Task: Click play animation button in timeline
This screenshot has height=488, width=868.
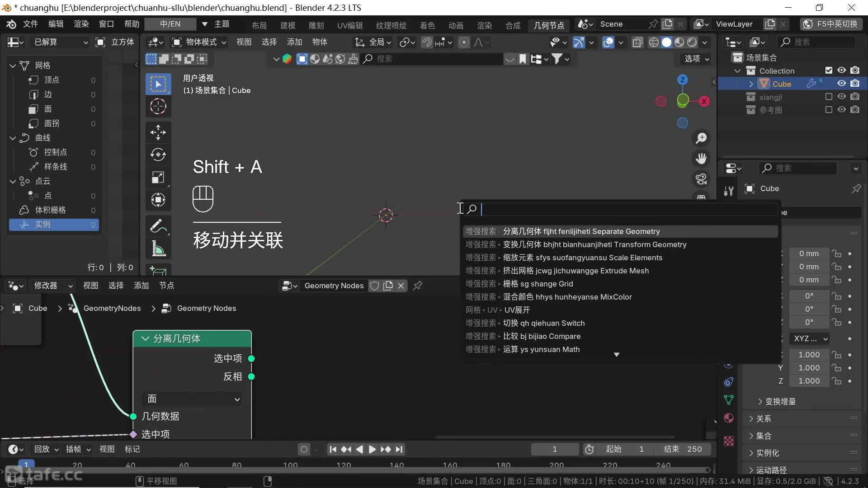Action: click(x=372, y=449)
